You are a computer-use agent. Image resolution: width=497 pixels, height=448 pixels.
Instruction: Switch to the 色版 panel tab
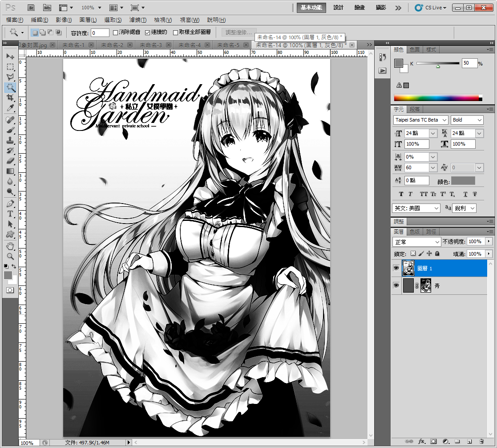[x=415, y=232]
